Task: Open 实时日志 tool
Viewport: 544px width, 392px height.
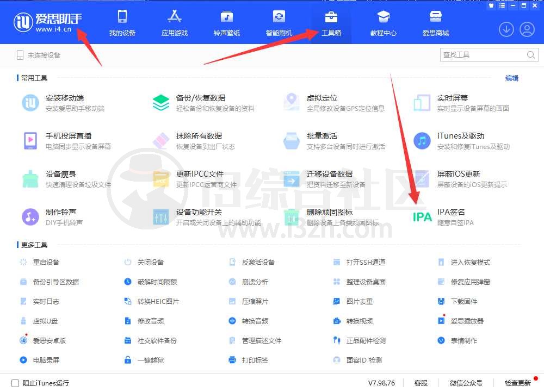Action: pyautogui.click(x=39, y=302)
